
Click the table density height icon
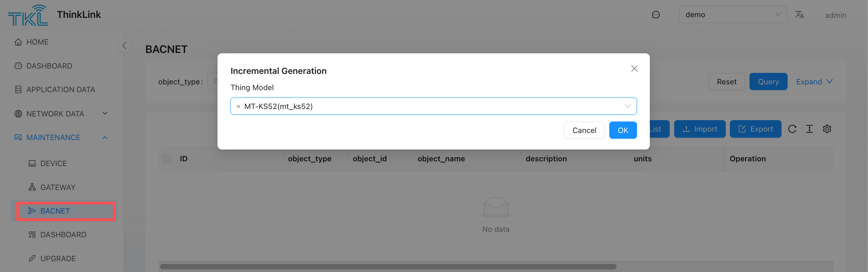click(809, 129)
